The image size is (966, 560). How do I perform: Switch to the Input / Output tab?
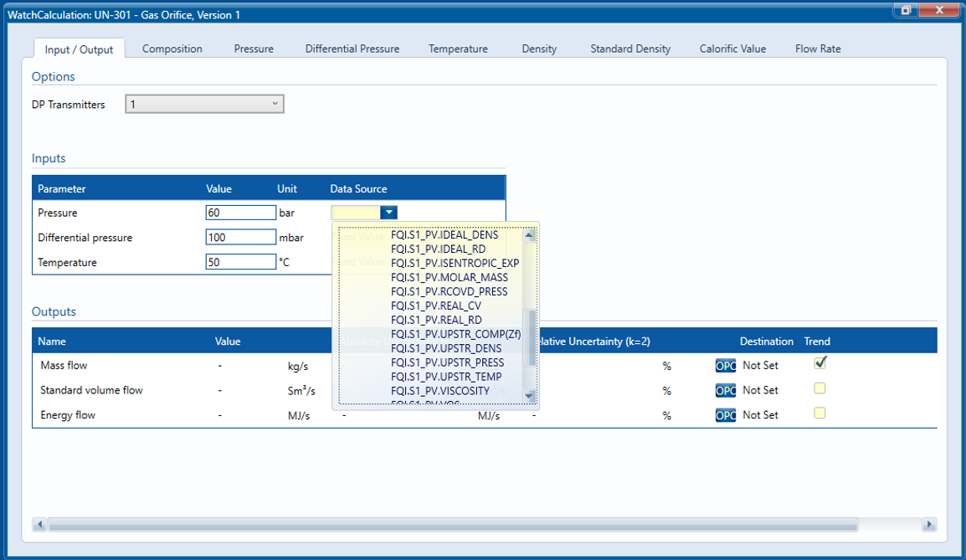tap(79, 49)
